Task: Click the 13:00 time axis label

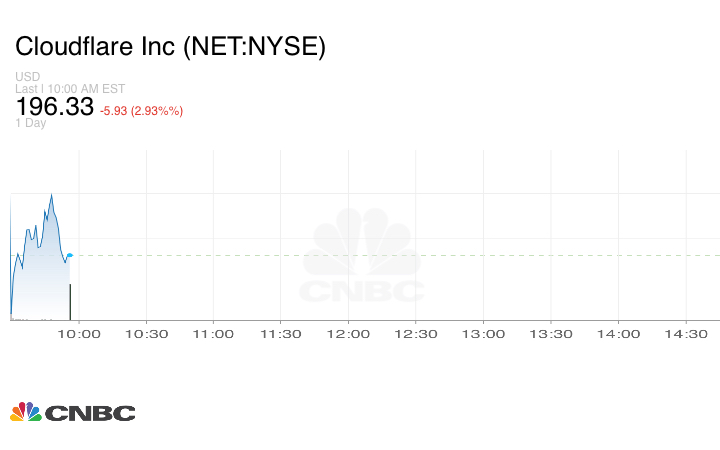Action: (483, 334)
